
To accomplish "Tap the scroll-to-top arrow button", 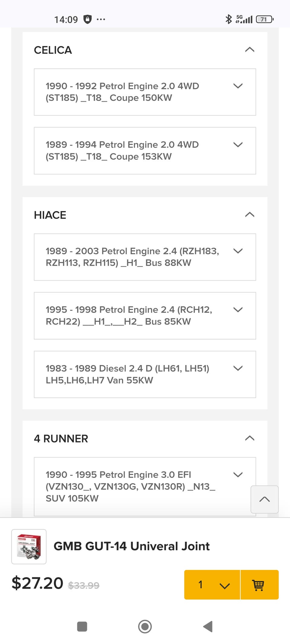I will [264, 499].
